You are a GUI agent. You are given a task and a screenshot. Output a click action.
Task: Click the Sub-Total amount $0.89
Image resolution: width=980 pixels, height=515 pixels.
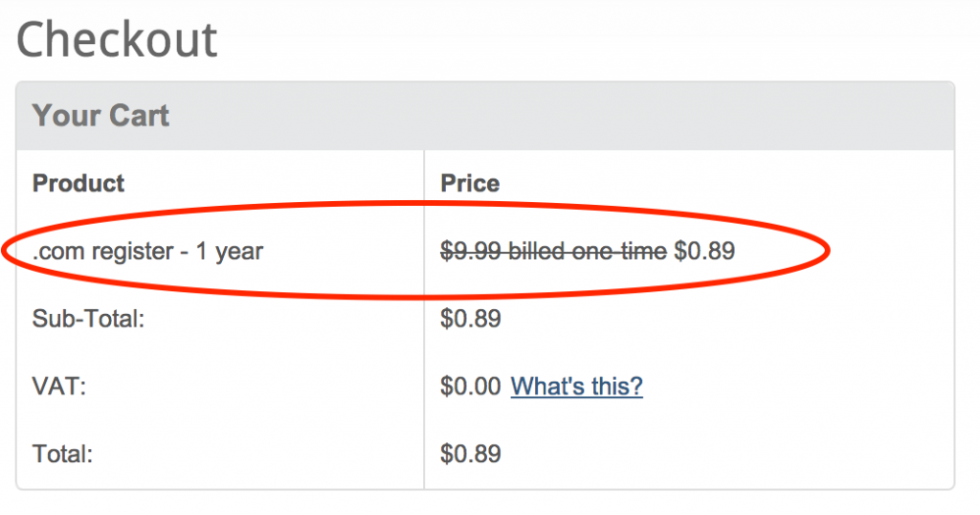(471, 319)
